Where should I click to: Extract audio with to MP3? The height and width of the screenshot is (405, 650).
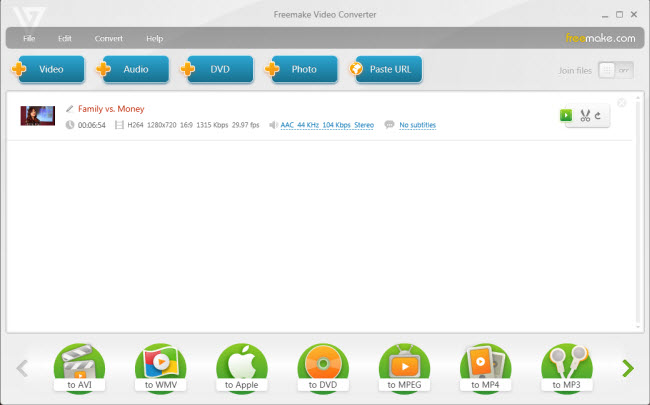point(567,368)
